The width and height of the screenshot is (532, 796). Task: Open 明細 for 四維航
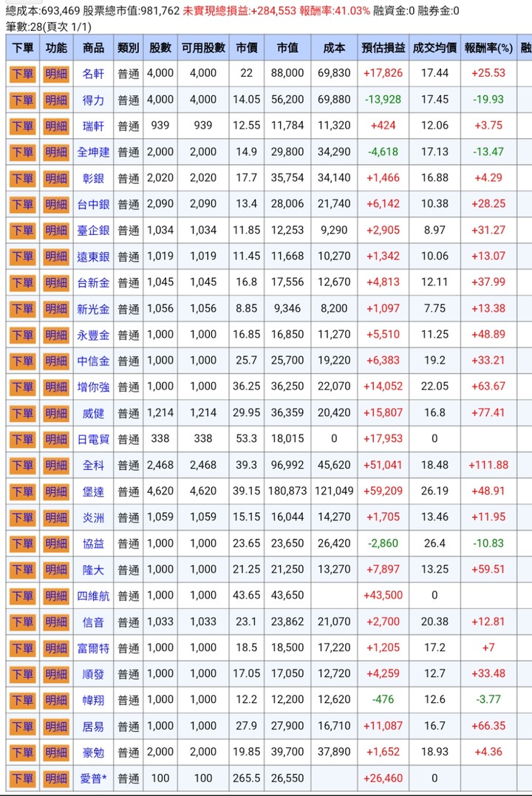tap(56, 596)
